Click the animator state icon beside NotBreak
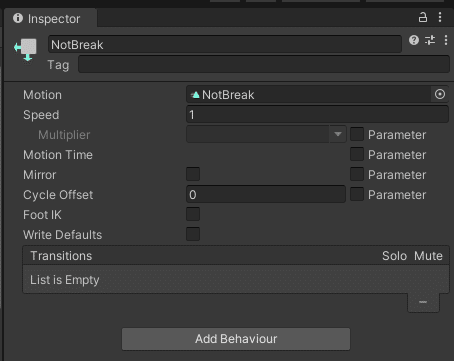Viewport: 454px width, 361px height. pos(26,49)
